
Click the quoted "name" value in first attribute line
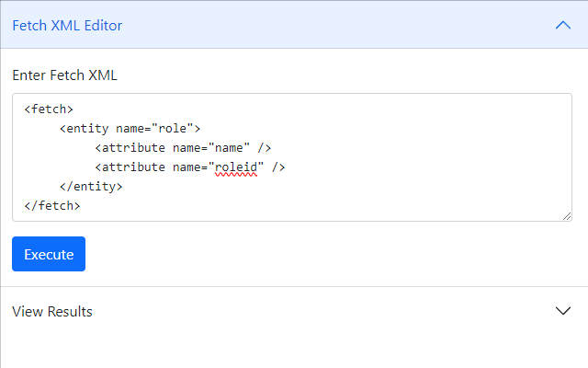[229, 147]
